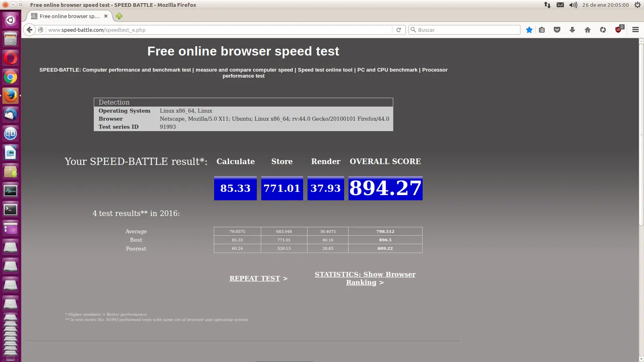Open the bookmarks sidebar clipboard icon
The width and height of the screenshot is (644, 362).
click(542, 29)
